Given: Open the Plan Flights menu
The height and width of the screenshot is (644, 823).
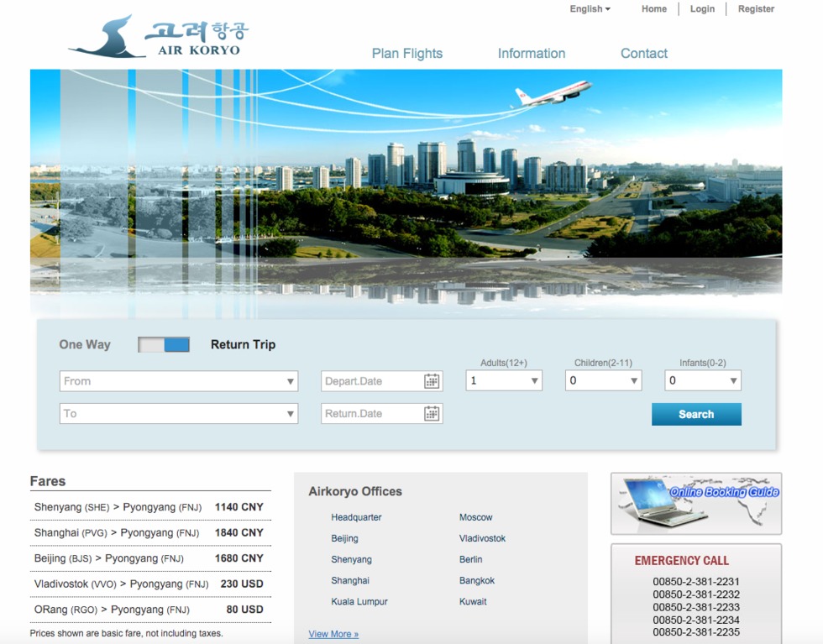Looking at the screenshot, I should coord(407,54).
